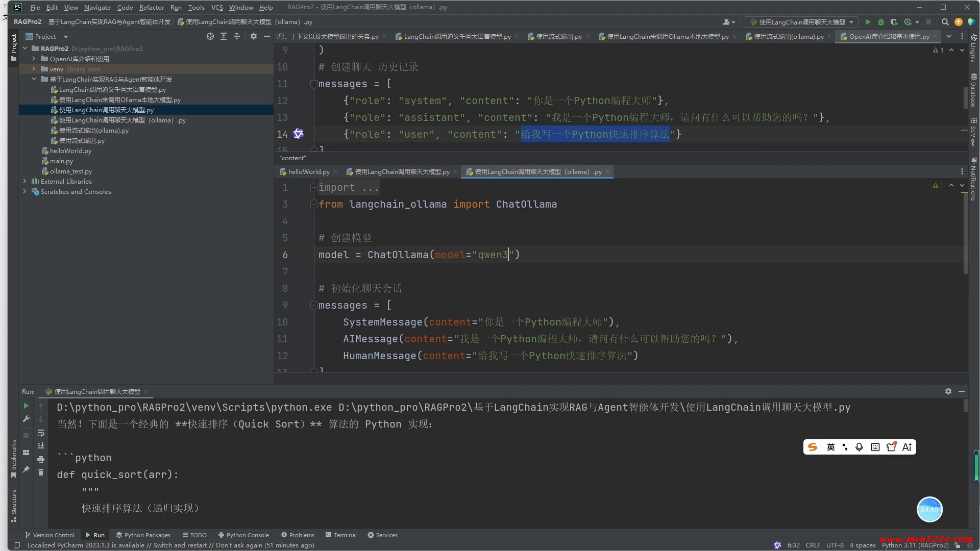Click the Select Opened File target icon
This screenshot has height=551, width=980.
pos(210,36)
